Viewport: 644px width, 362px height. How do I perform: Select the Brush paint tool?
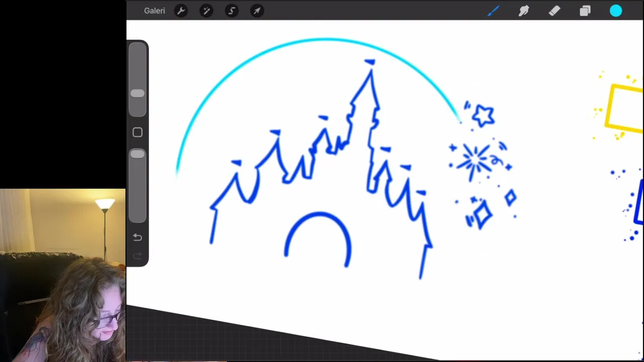493,11
